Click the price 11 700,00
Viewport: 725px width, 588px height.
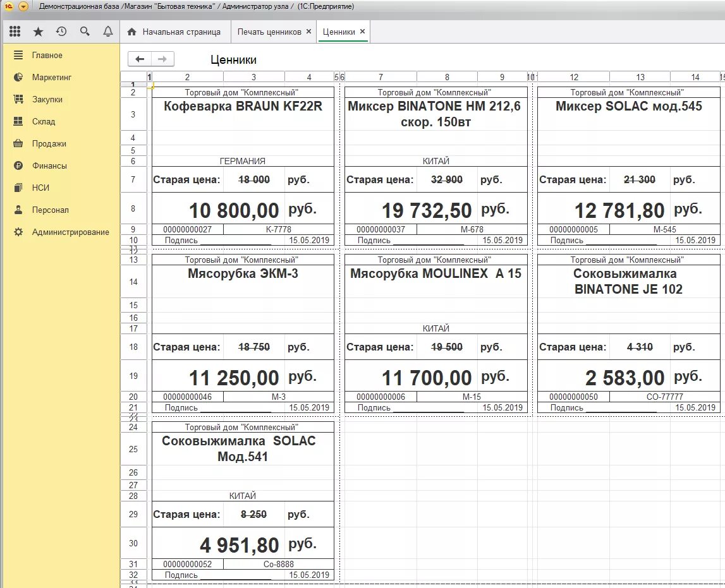(x=427, y=378)
